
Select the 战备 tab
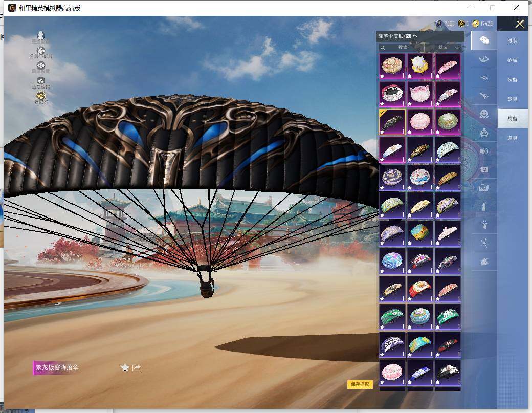[513, 118]
